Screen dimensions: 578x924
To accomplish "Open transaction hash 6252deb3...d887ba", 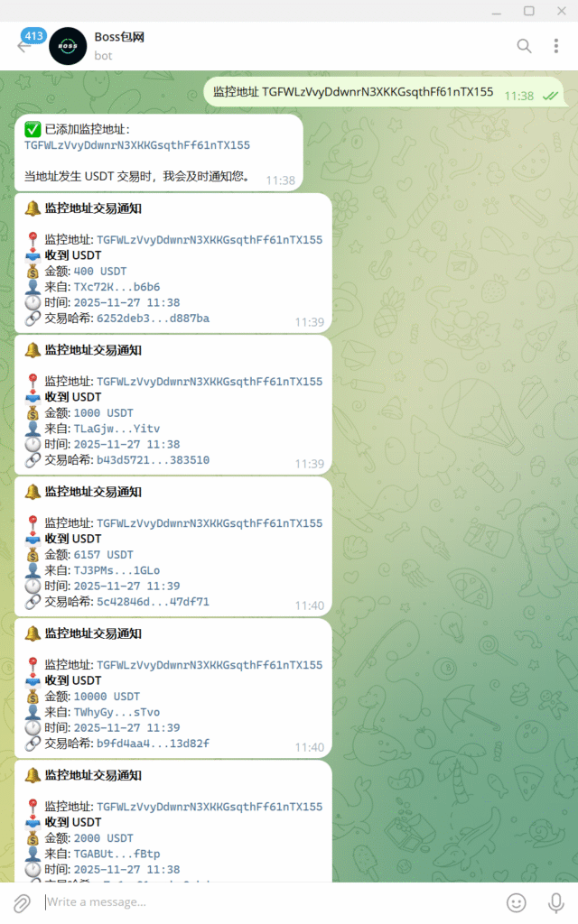I will coord(153,319).
